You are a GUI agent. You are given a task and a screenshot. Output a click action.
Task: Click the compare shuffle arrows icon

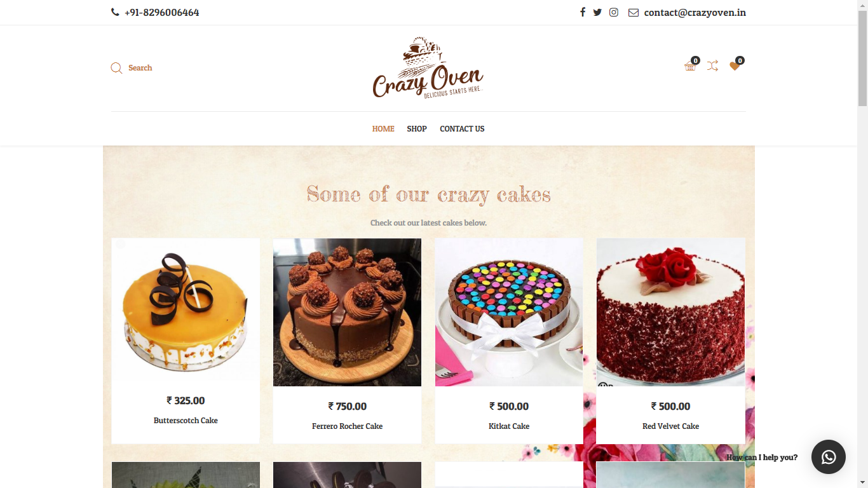coord(712,65)
